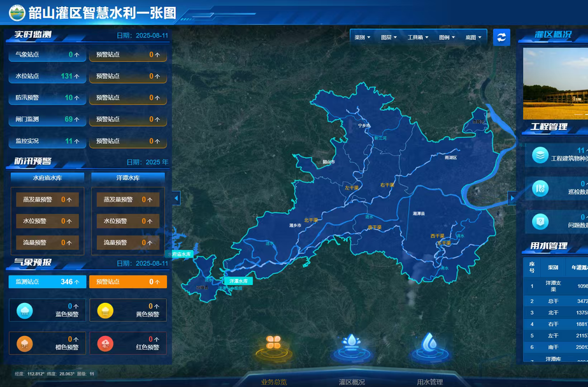Screen dimensions: 588x387
Task: Click the refresh icon beside the map toolbar
Action: tap(501, 37)
